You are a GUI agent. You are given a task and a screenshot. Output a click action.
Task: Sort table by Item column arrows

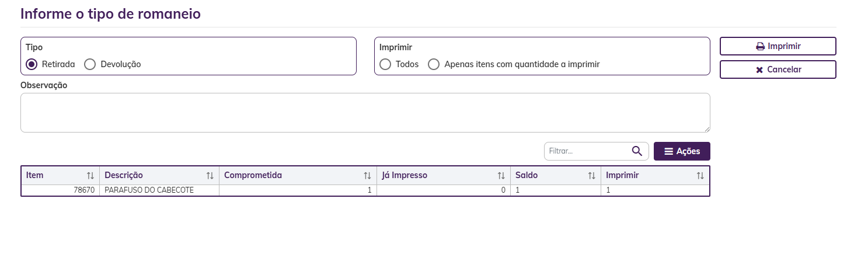click(90, 176)
